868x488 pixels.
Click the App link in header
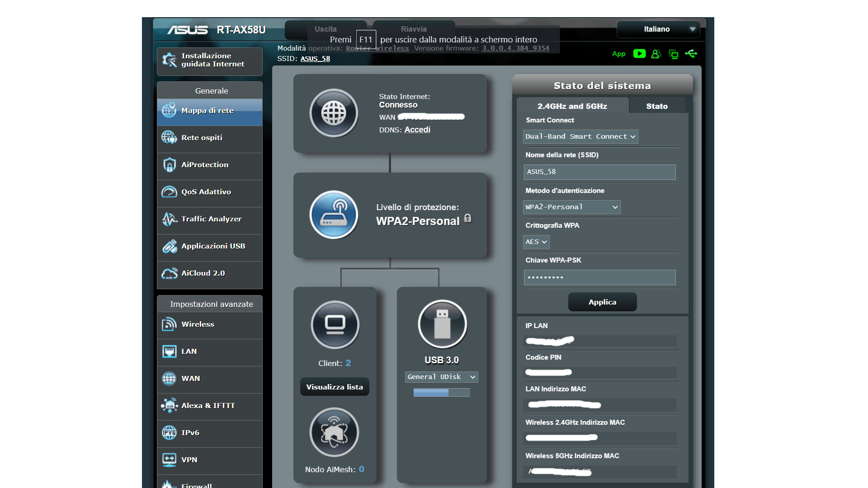(x=618, y=54)
